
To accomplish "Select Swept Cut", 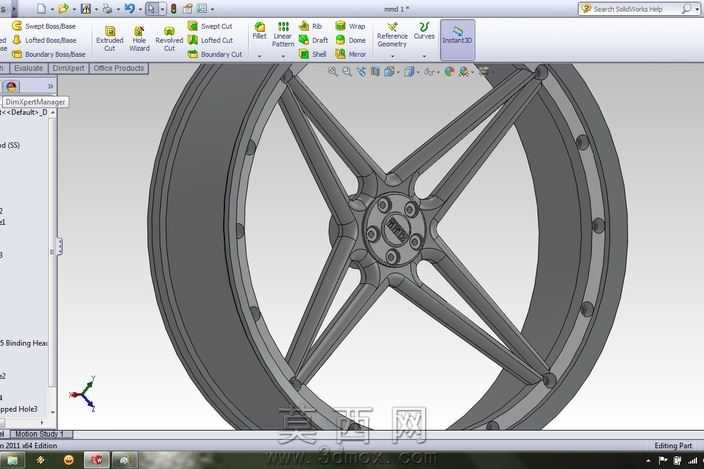I will click(x=210, y=26).
